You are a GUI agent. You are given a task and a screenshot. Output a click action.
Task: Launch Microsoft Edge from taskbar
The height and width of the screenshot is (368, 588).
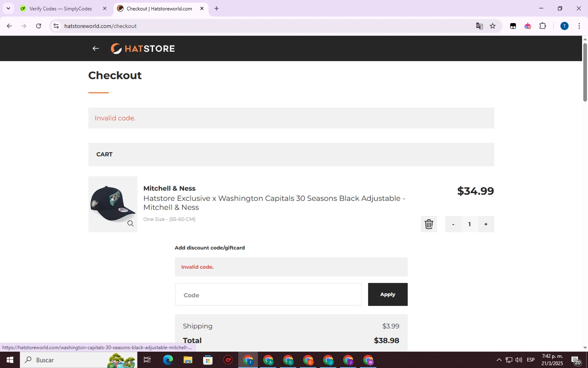[168, 360]
